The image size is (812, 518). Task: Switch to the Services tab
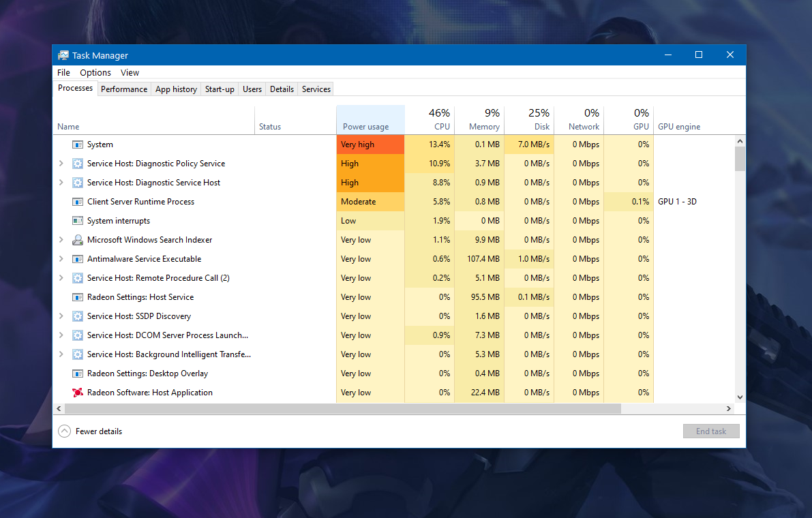pos(316,89)
